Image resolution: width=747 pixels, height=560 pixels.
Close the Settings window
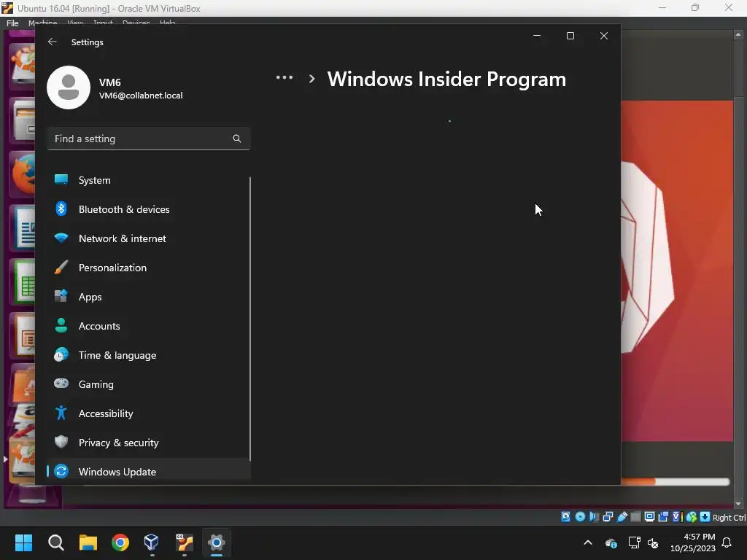[x=604, y=36]
